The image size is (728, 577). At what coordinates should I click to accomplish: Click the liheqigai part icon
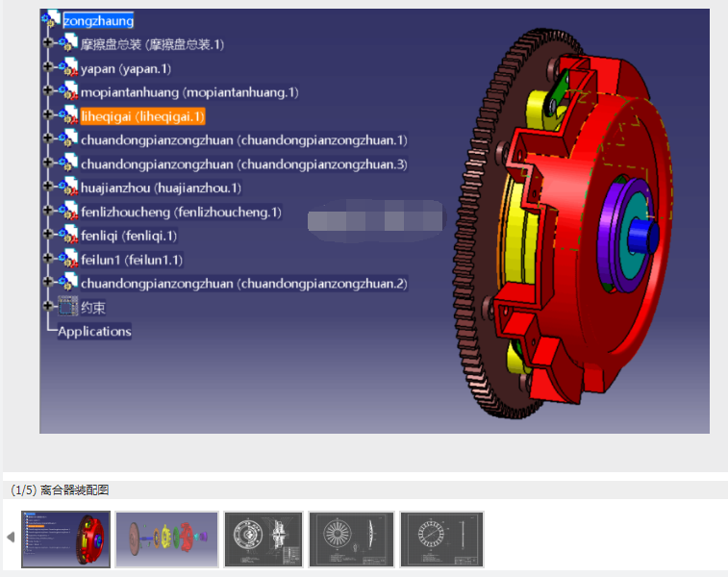pos(68,114)
